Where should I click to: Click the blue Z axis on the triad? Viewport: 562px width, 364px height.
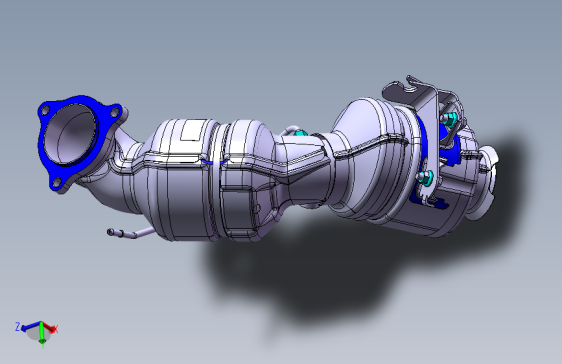tap(30, 326)
